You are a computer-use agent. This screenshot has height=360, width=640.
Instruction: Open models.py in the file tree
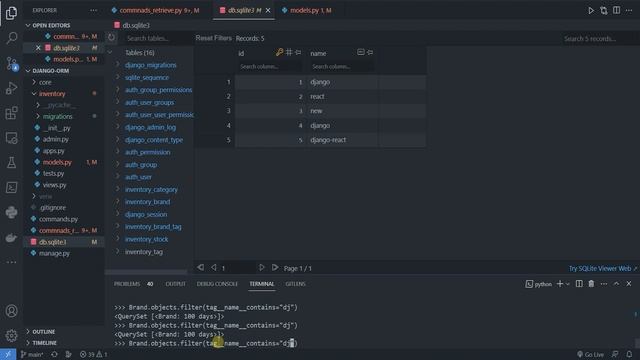[57, 162]
